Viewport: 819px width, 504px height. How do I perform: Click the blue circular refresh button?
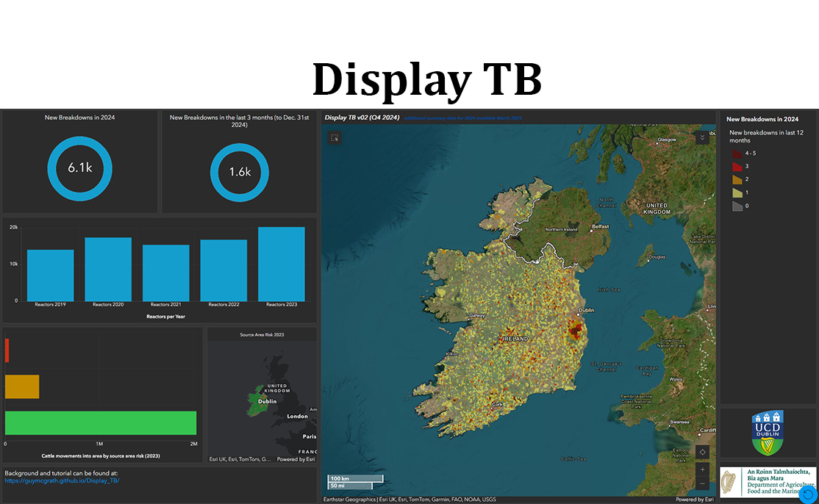tap(808, 494)
